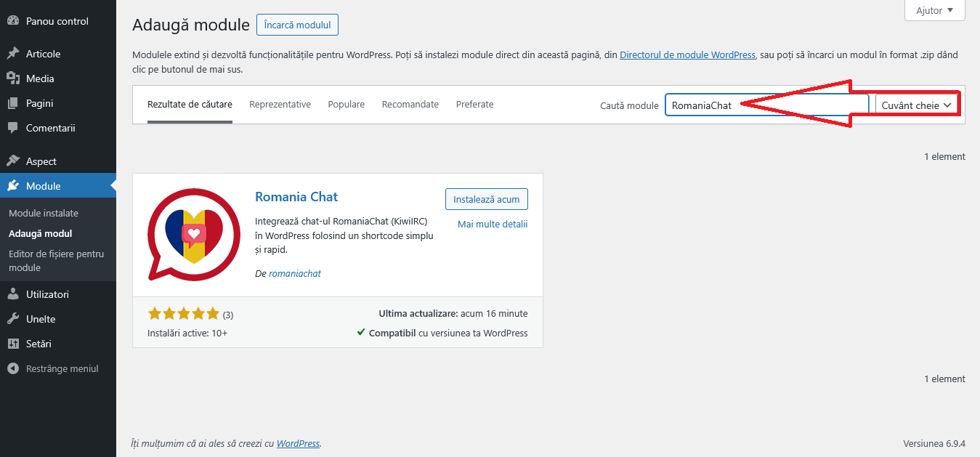Go to Module instalate submenu
This screenshot has height=457, width=980.
coord(44,213)
